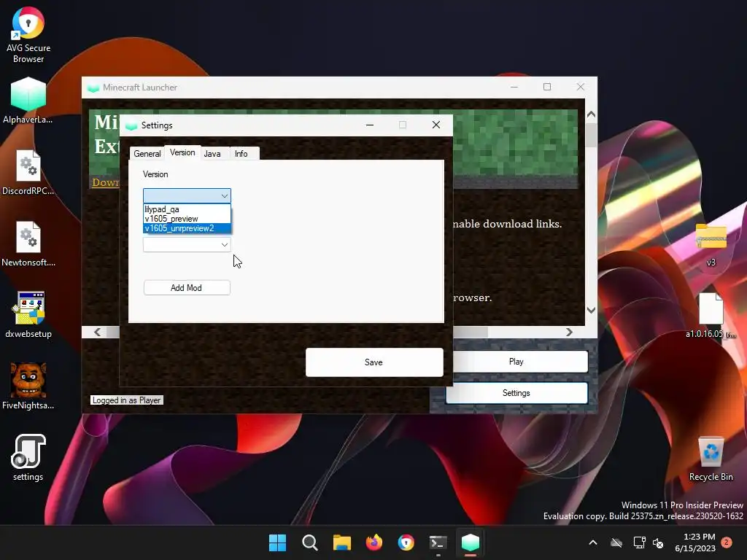Open dxwebsetup installer icon
The image size is (747, 560).
[28, 315]
